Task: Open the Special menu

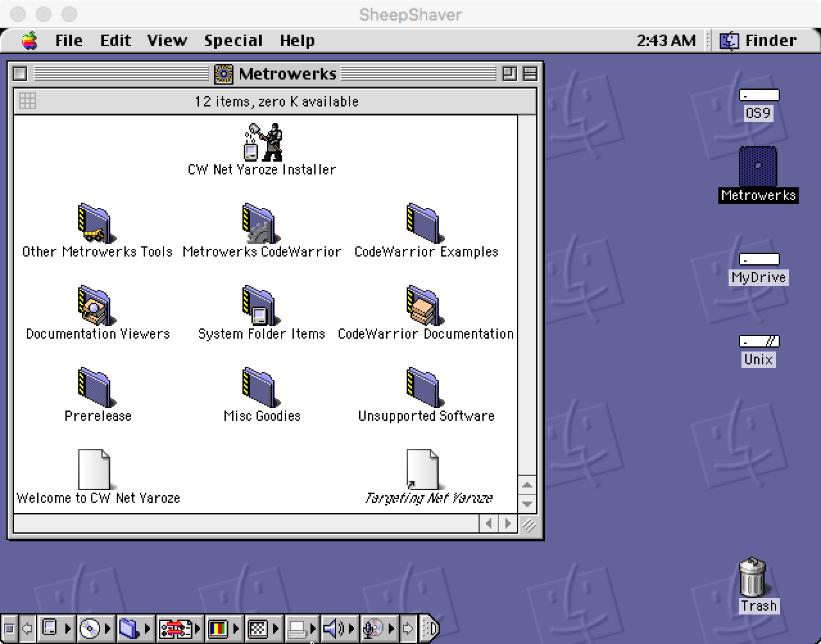Action: (233, 40)
